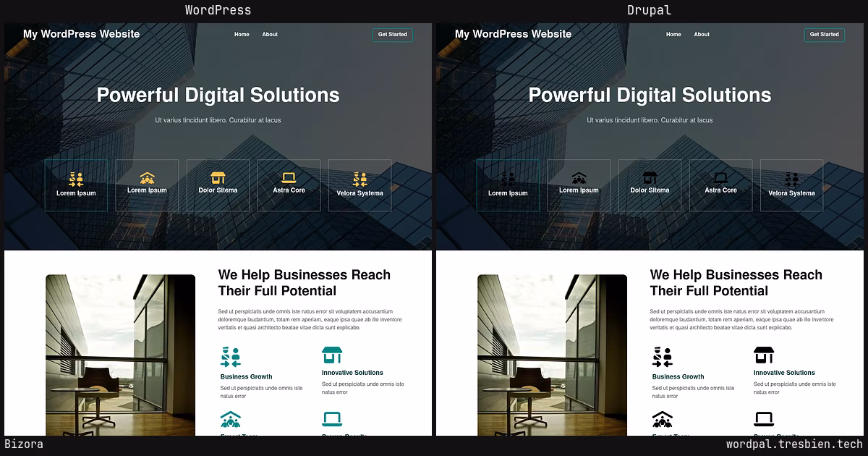
Task: Click Powerful Digital Solutions heading in Drupal panel
Action: pyautogui.click(x=650, y=95)
